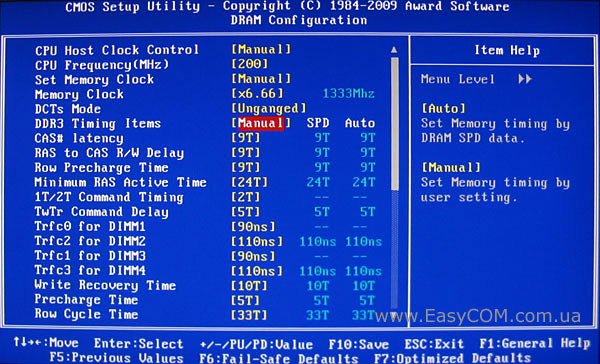The height and width of the screenshot is (364, 600).
Task: Select the CPU Frequency 200 field
Action: coord(249,64)
